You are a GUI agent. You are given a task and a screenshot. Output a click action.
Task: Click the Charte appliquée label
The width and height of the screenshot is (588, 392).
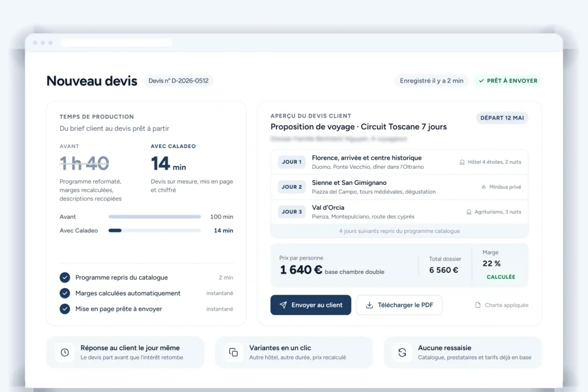506,305
